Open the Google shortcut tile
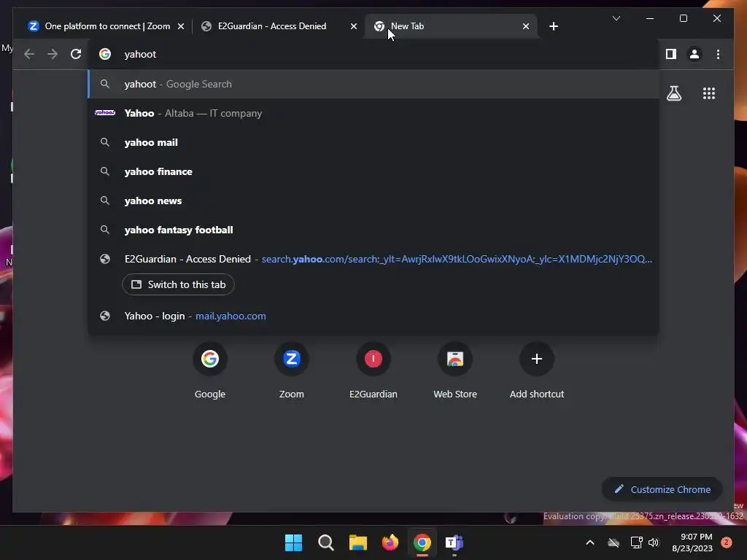Screen dimensions: 747x560 [209, 371]
